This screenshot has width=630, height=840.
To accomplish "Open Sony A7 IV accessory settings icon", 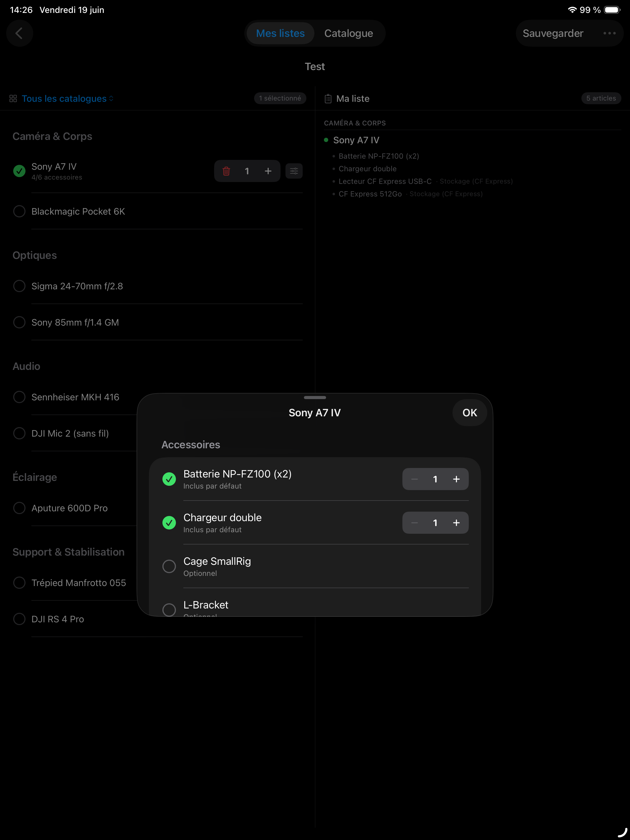I will [x=294, y=171].
